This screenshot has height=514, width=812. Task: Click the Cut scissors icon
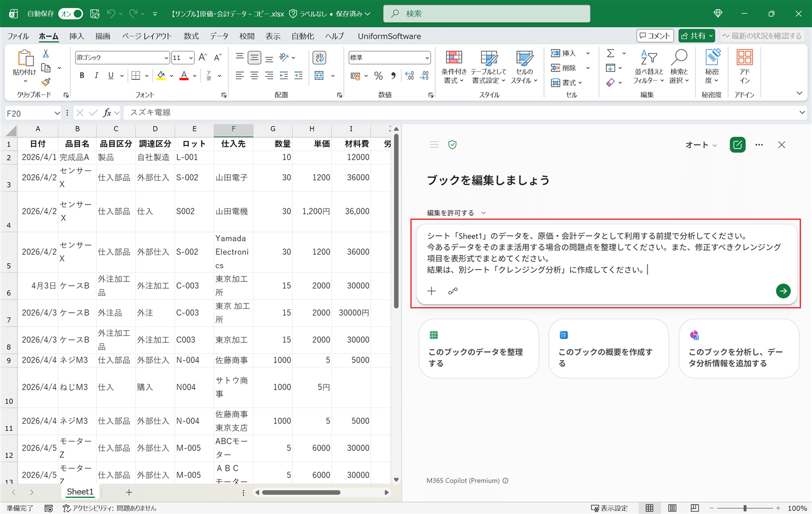click(46, 54)
